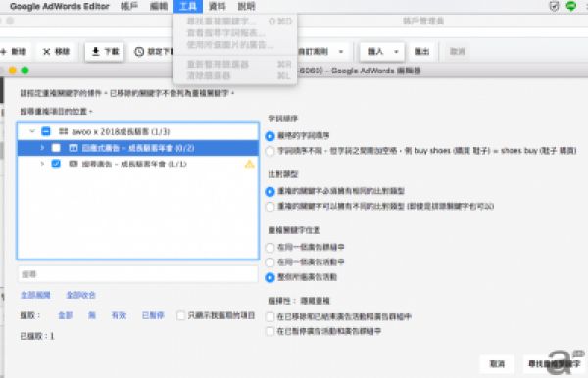Check 在已移除或已結束廣告活動和廣告群組中 option
Screen dimensions: 588x378
(x=269, y=317)
